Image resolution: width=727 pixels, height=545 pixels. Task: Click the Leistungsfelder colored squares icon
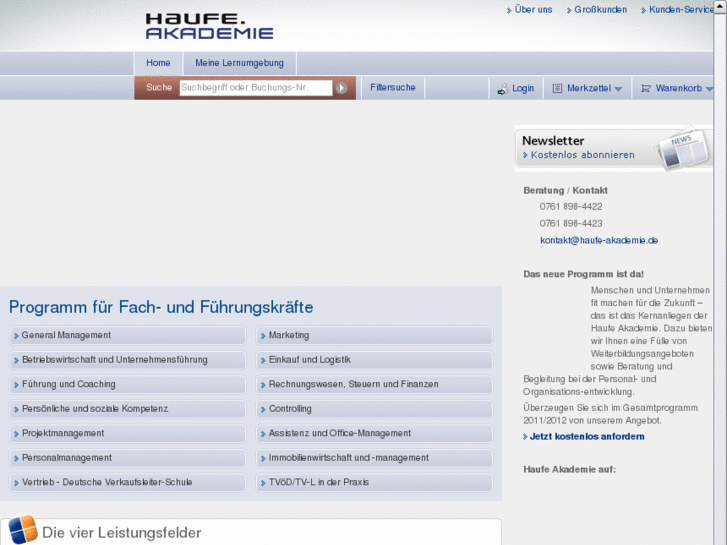pos(23,529)
